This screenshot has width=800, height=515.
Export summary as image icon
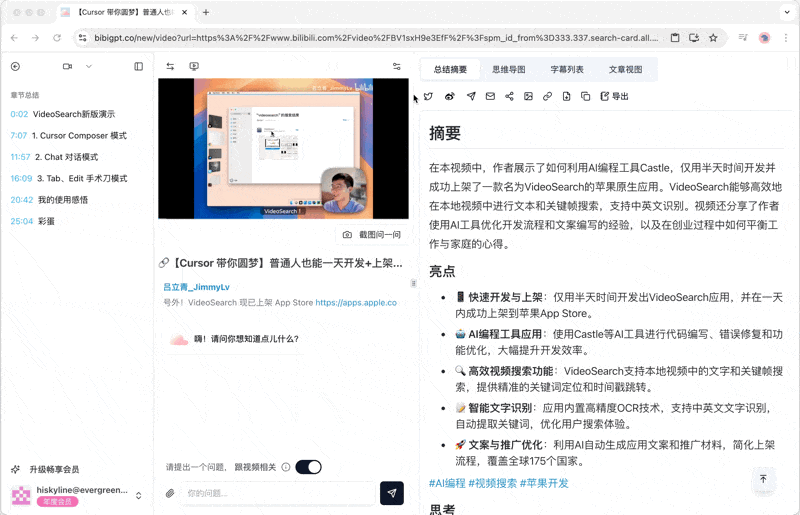point(529,96)
